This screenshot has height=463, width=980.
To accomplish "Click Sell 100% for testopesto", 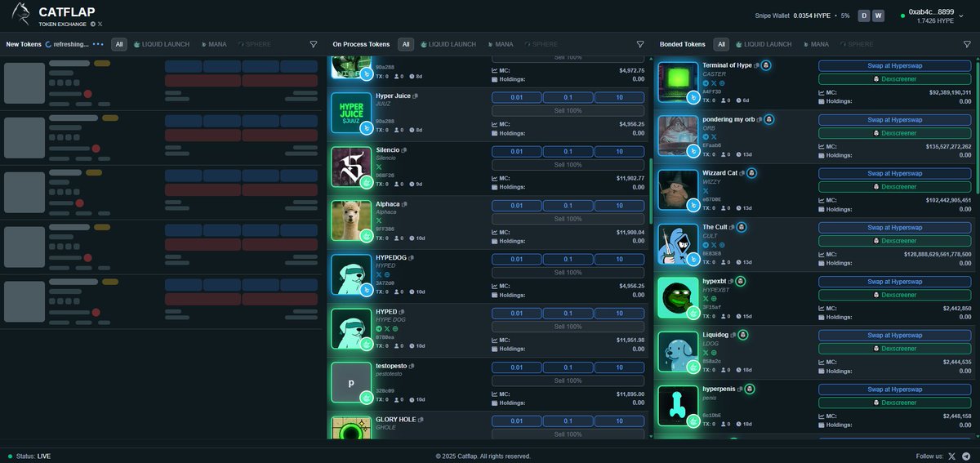I will pos(568,381).
